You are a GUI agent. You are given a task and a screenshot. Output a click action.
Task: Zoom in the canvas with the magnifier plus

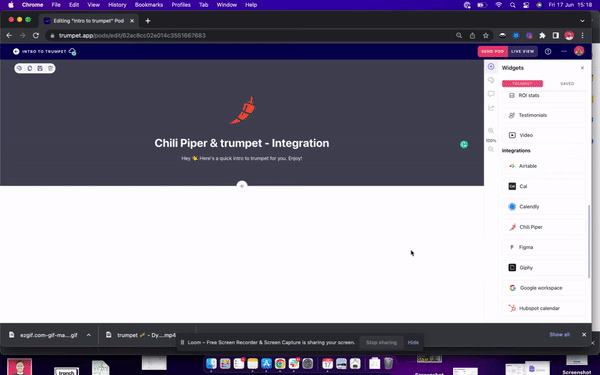(491, 131)
